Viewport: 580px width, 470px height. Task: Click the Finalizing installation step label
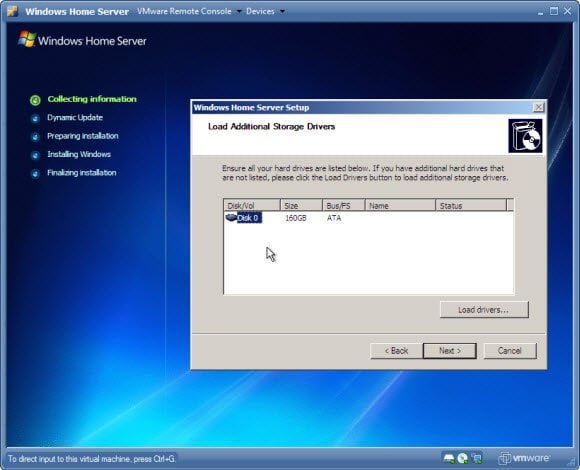[82, 173]
